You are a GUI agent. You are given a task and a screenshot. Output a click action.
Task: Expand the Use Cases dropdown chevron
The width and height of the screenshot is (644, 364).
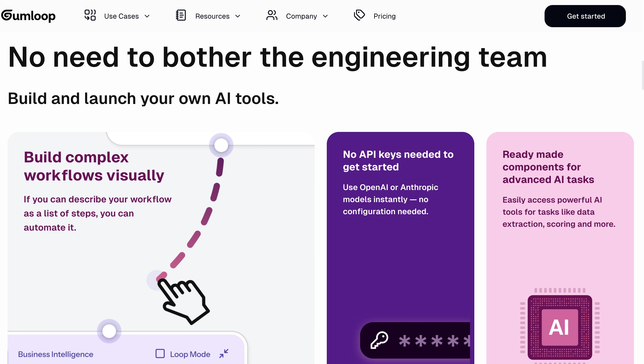click(147, 16)
